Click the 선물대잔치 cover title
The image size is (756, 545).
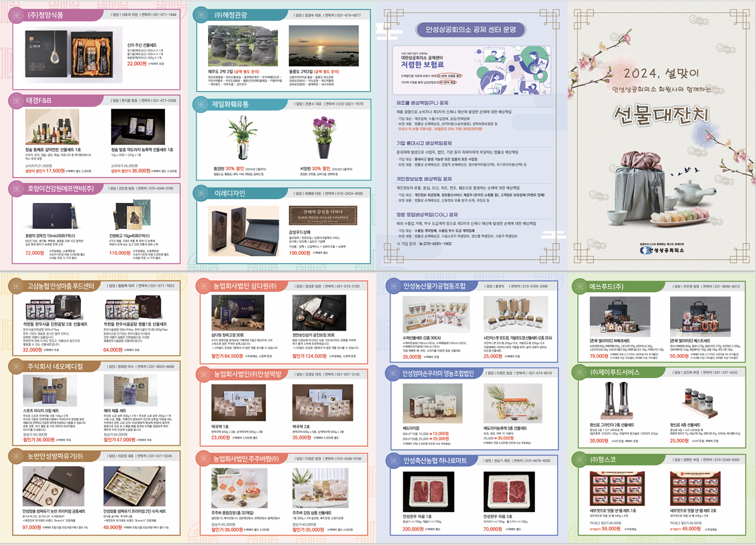[x=661, y=114]
